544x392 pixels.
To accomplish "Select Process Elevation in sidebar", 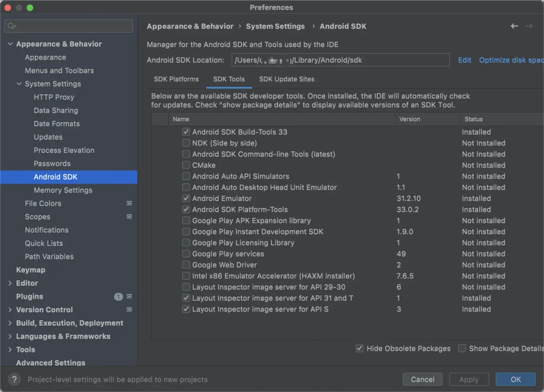I will point(64,150).
